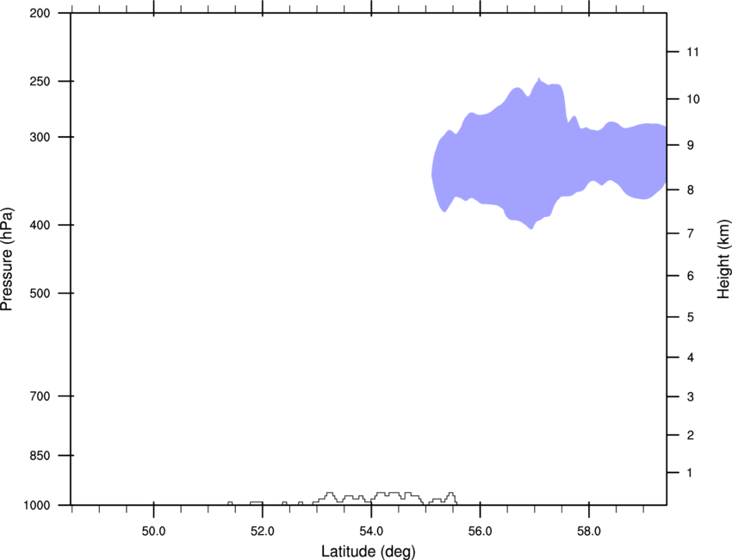
Task: Click the 58.0 latitude tick label
Action: (589, 532)
